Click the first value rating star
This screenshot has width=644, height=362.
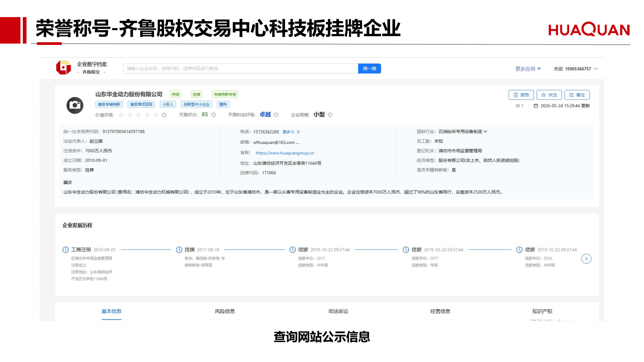(x=121, y=115)
